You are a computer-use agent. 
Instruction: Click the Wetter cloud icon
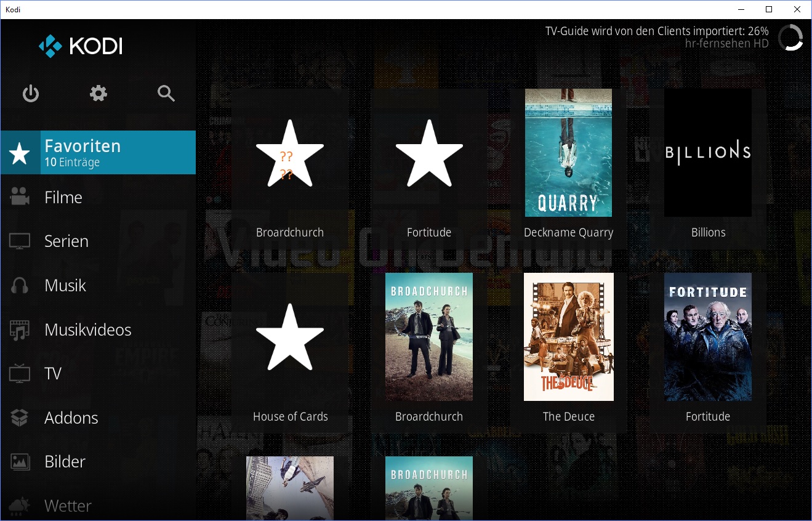tap(20, 506)
